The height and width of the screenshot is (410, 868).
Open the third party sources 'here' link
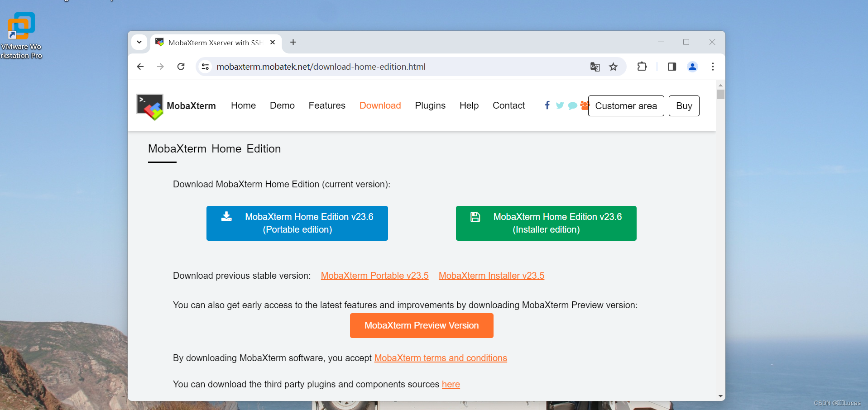tap(451, 384)
